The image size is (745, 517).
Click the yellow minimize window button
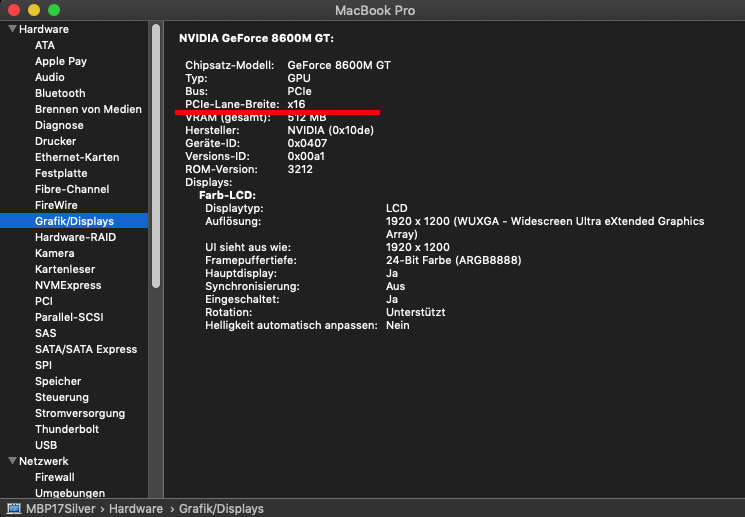[34, 10]
